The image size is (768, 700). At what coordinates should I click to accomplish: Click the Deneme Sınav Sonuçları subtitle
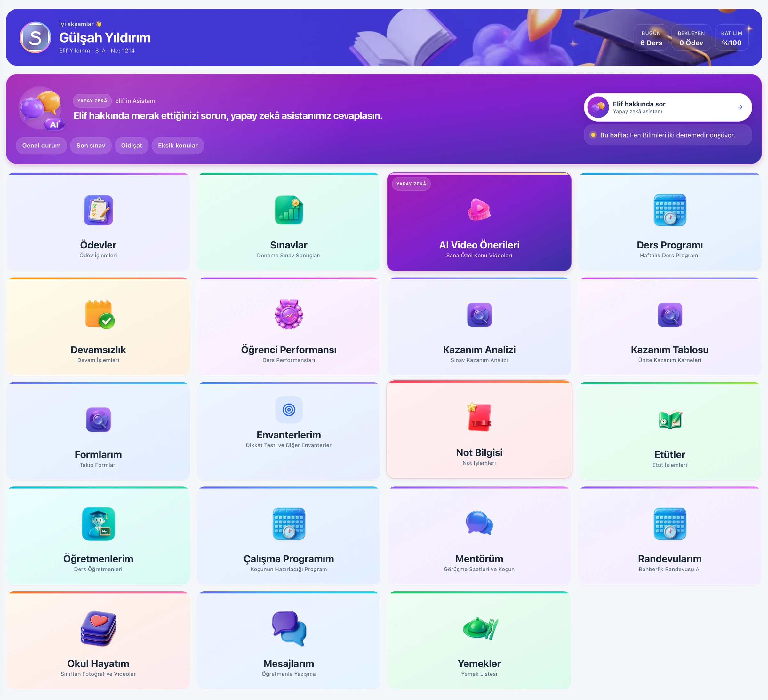[289, 256]
